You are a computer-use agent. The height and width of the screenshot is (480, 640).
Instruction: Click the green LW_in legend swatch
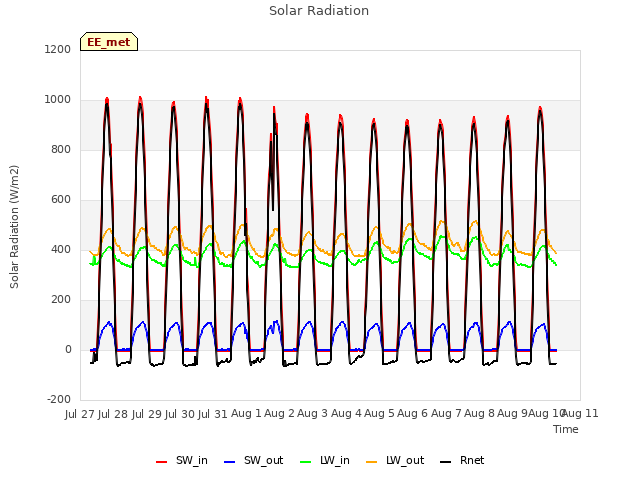pos(306,462)
